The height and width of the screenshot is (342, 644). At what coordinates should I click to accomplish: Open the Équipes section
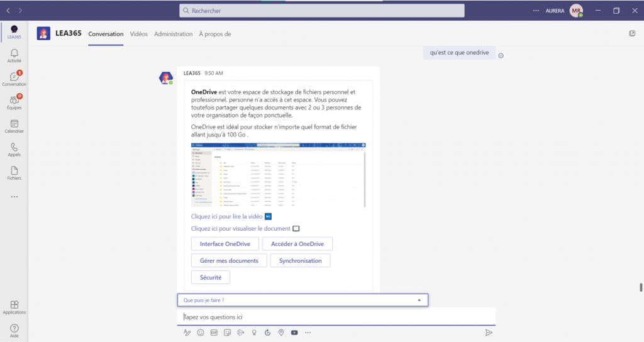pyautogui.click(x=14, y=102)
